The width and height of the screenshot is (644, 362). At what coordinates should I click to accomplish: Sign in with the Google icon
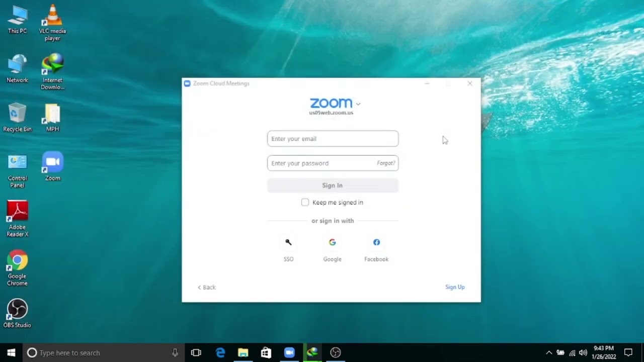pyautogui.click(x=332, y=242)
